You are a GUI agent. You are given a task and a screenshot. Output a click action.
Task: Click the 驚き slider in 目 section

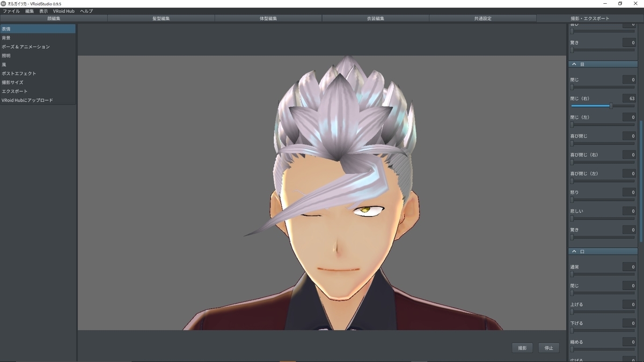603,237
